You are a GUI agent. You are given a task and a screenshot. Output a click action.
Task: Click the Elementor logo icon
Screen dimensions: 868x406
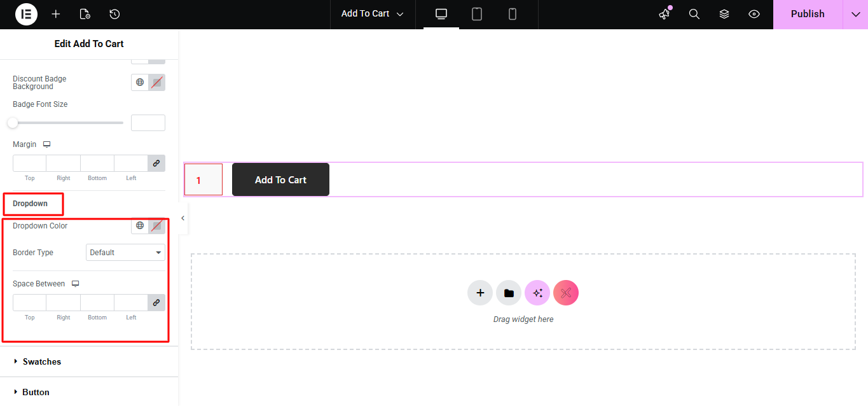point(26,14)
